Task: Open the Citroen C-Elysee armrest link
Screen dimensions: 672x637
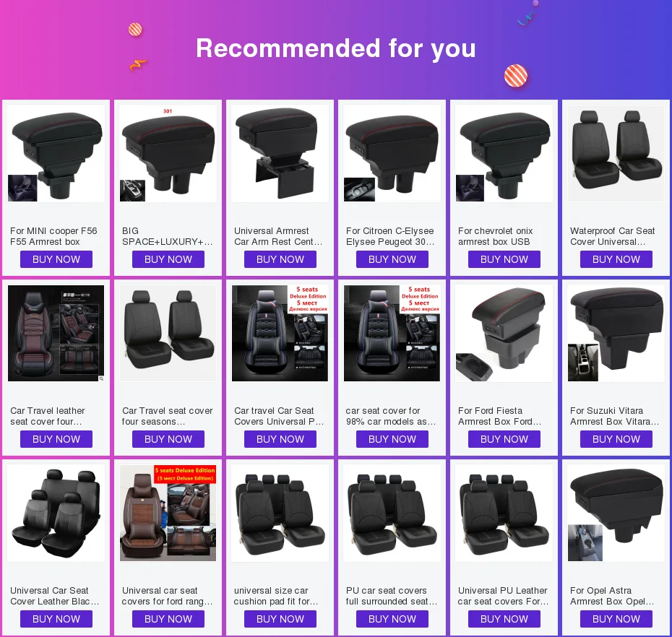Action: tap(390, 236)
